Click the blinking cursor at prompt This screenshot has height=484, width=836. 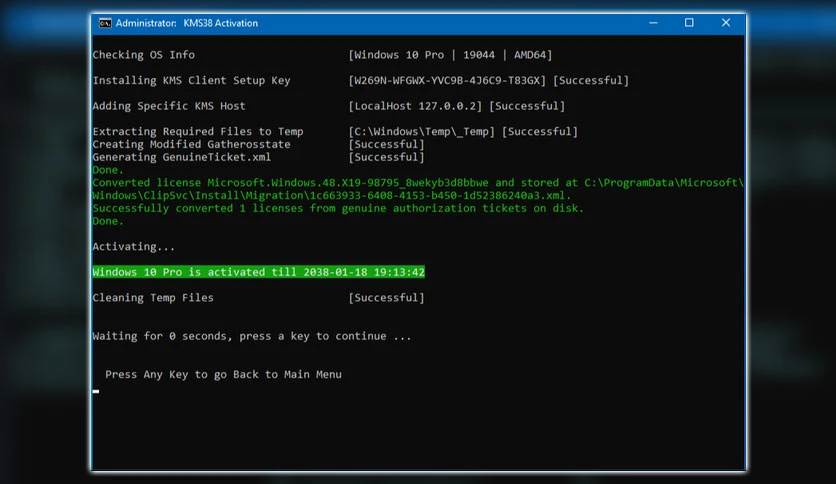[x=96, y=391]
